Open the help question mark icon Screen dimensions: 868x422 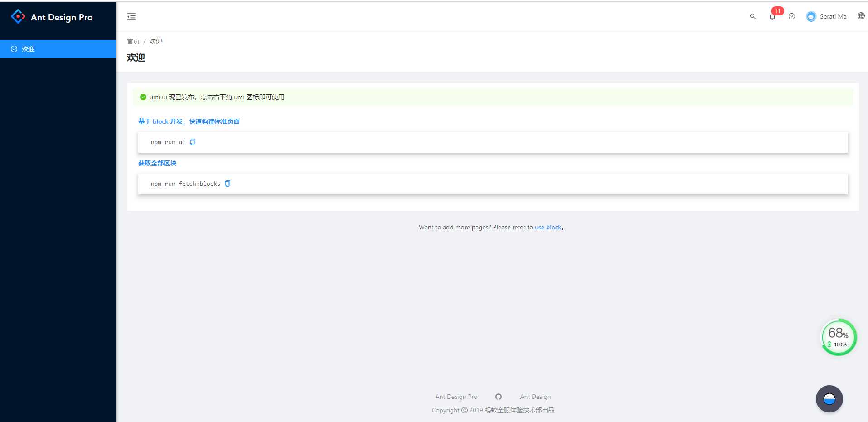point(792,16)
